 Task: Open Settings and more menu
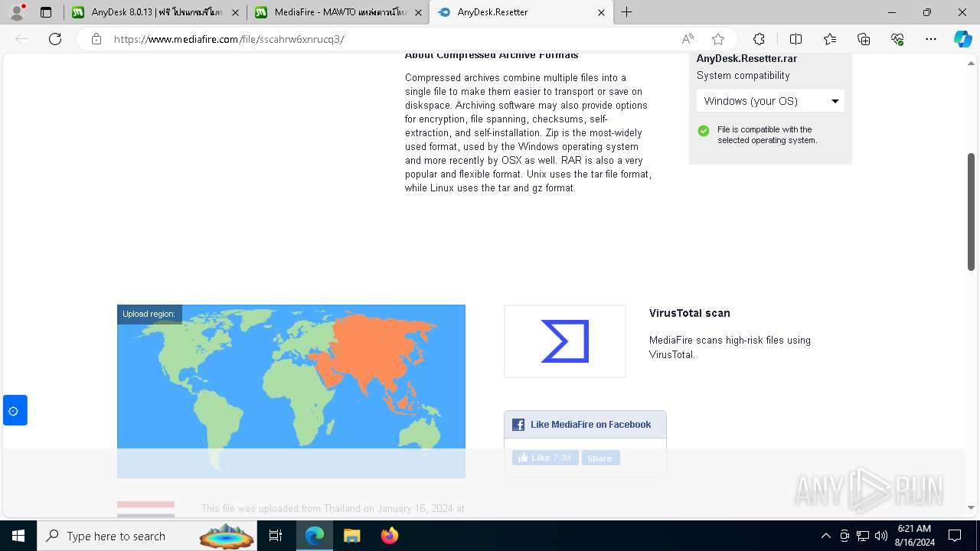931,39
